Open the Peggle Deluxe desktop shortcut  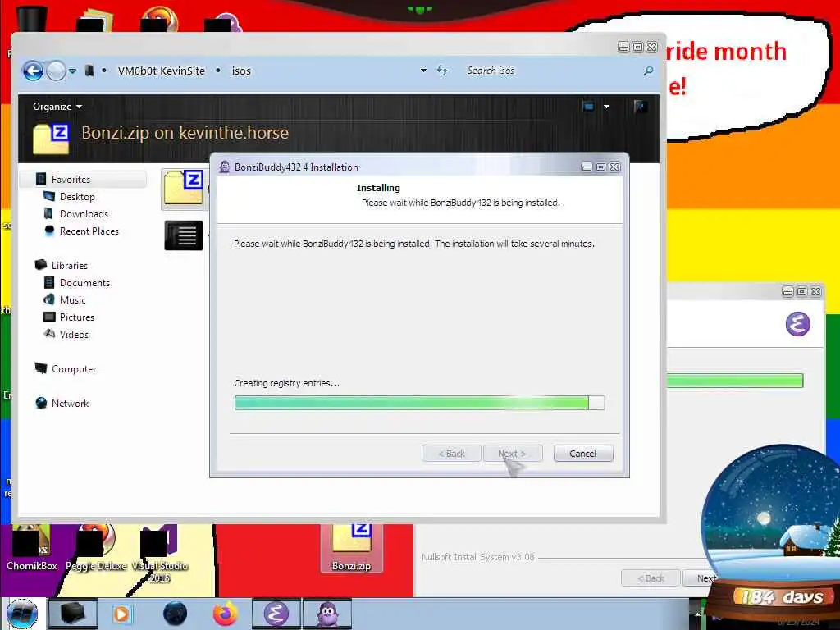click(96, 549)
